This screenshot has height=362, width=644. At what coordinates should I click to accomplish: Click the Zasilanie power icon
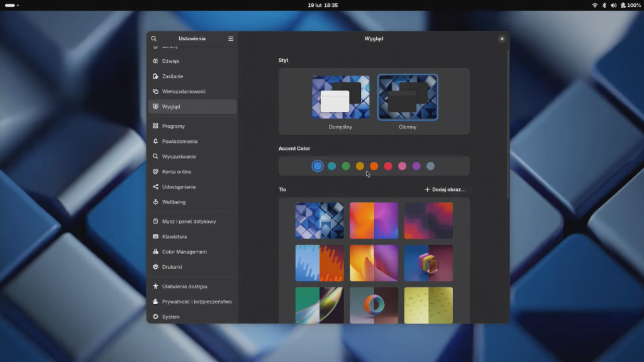[x=155, y=76]
